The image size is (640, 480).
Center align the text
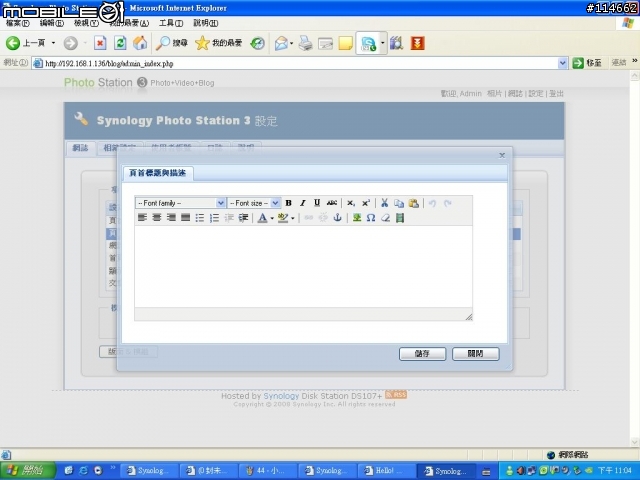157,218
